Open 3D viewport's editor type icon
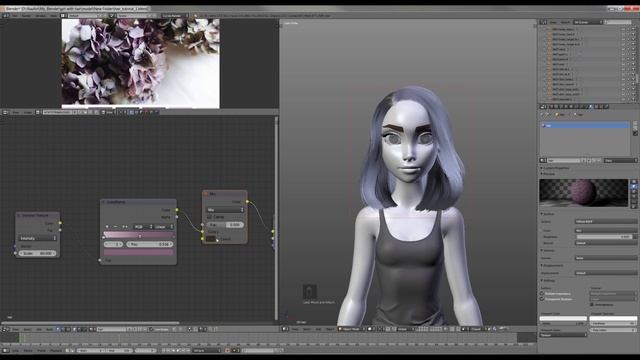Image resolution: width=640 pixels, height=360 pixels. pos(285,329)
